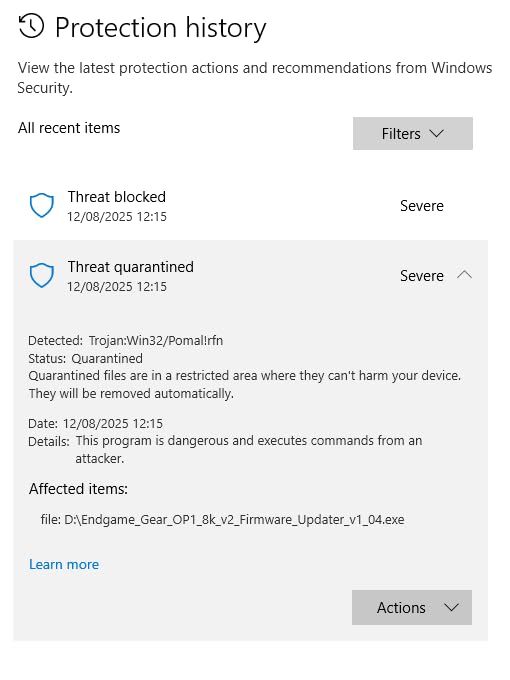Click the chevron arrow on the Actions button
Screen dimensions: 510x680
coord(451,607)
